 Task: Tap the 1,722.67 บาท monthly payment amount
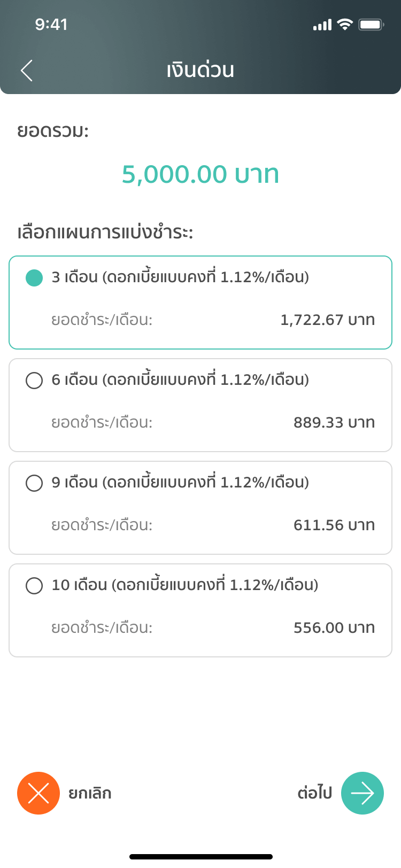click(x=328, y=320)
